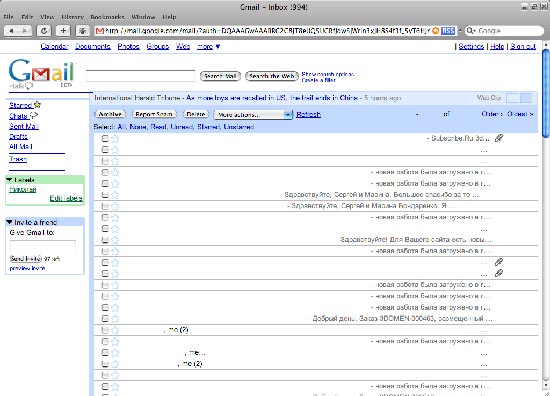Open Gmail Settings
The height and width of the screenshot is (396, 550).
click(x=471, y=46)
